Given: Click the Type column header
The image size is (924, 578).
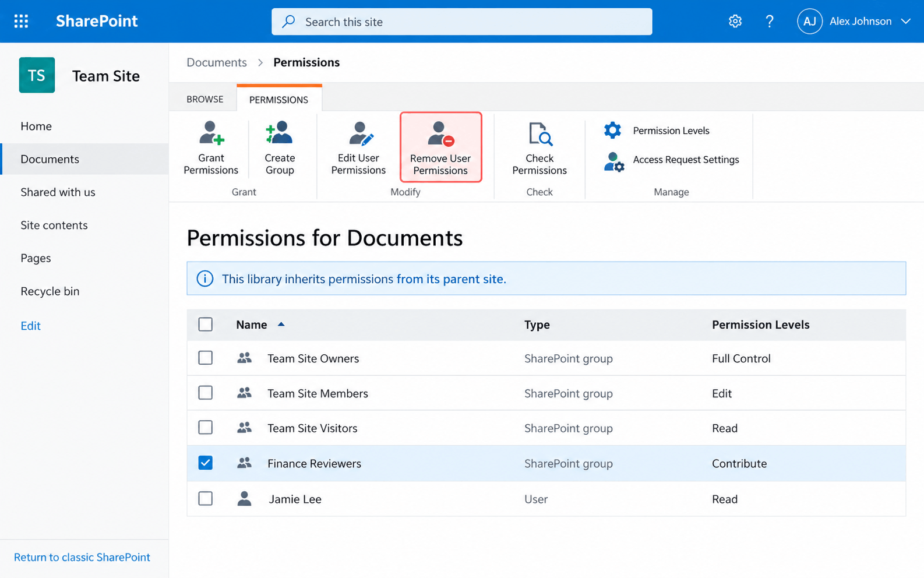Looking at the screenshot, I should point(537,325).
